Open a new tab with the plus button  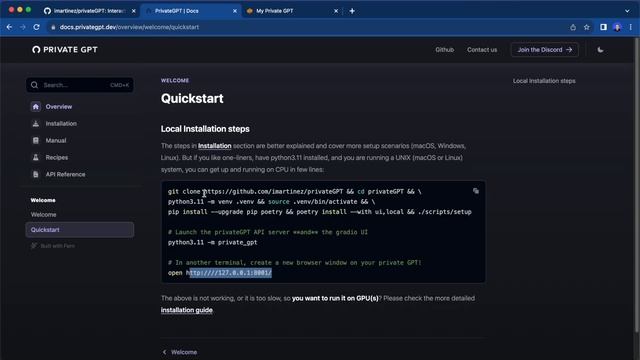(352, 11)
